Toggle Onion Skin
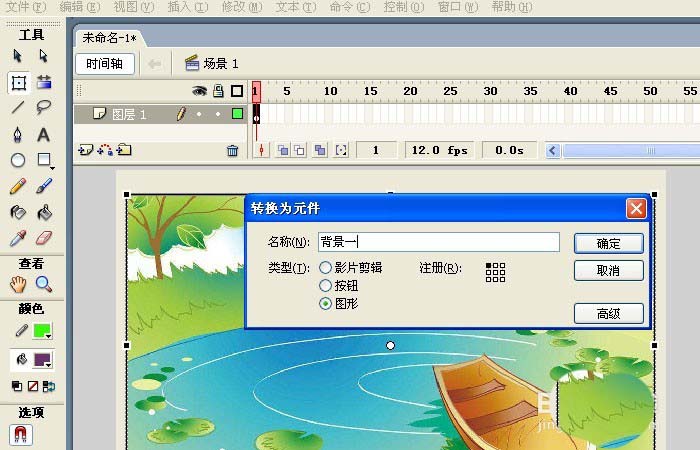The image size is (700, 450). coord(283,150)
